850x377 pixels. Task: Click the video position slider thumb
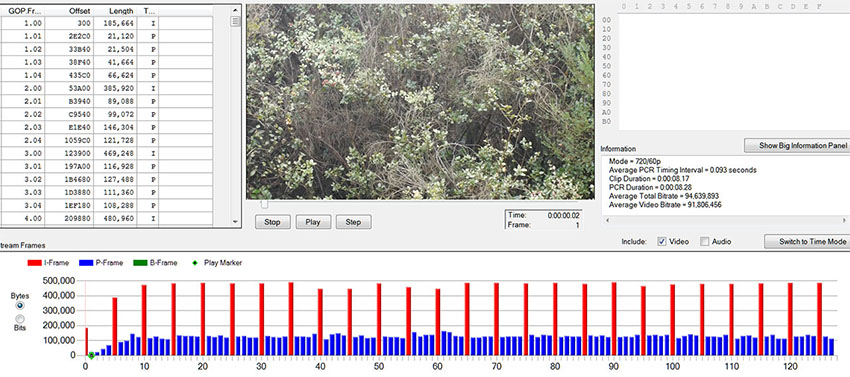coord(264,205)
